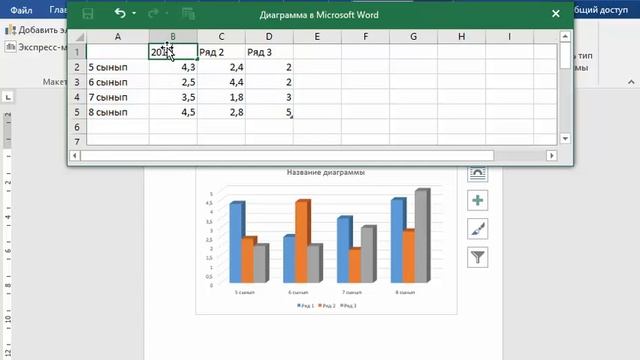This screenshot has width=640, height=360.
Task: Click the 'Ряд 2' cell
Action: pos(221,52)
